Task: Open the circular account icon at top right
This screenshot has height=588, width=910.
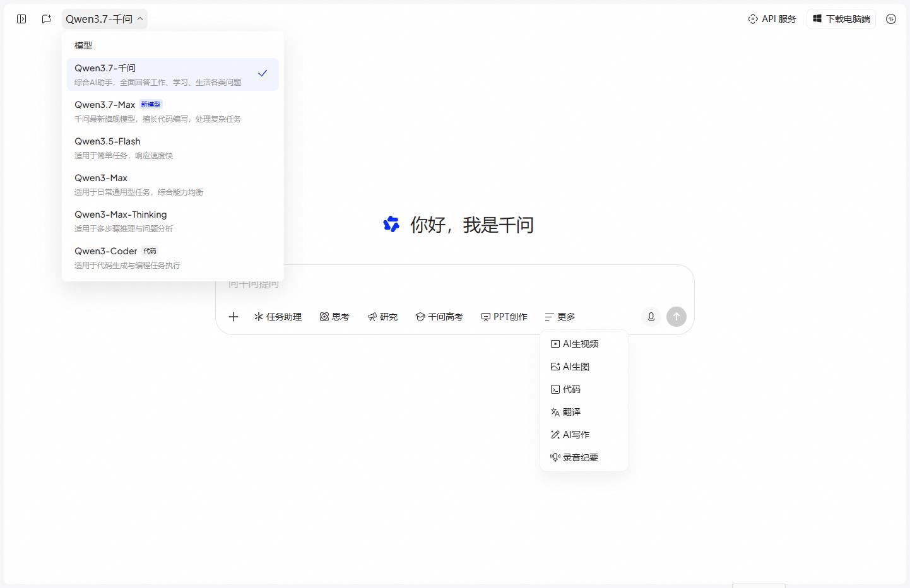Action: [891, 19]
